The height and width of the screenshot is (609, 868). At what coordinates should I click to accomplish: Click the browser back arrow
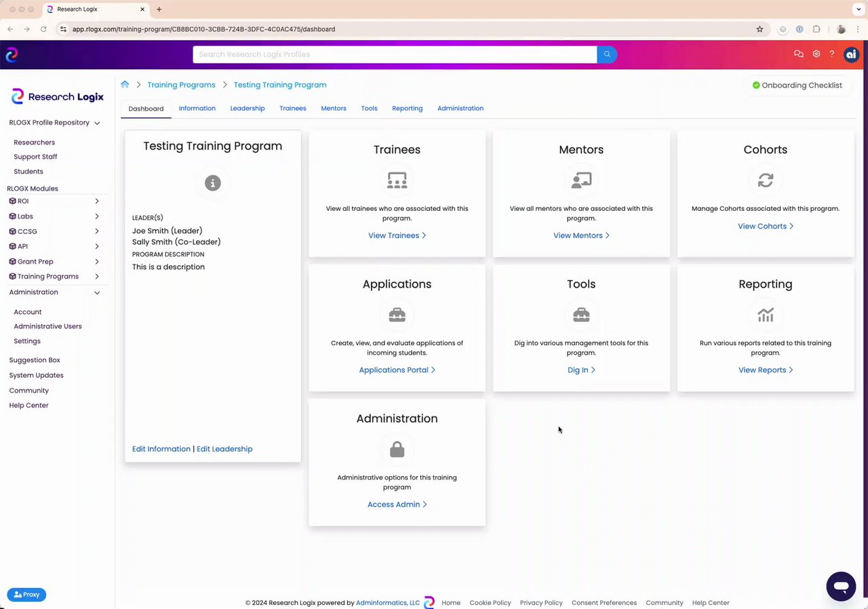point(10,29)
